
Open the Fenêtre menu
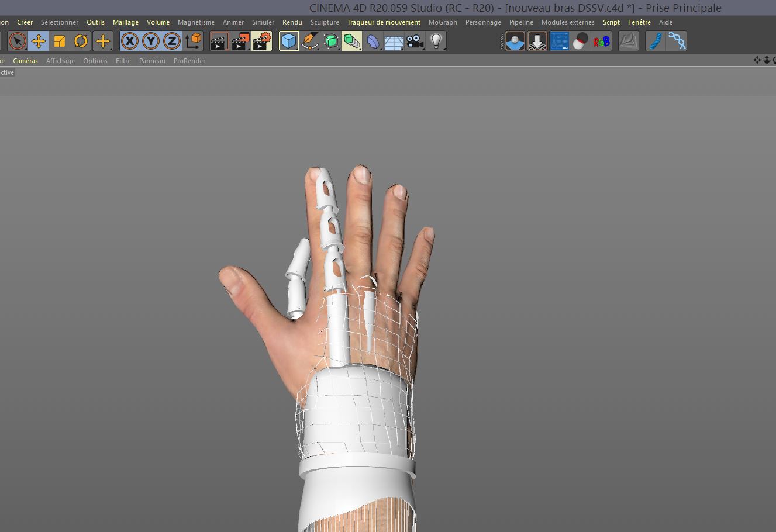(639, 22)
